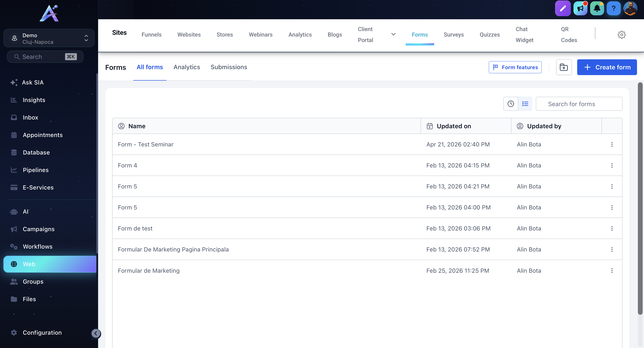Open actions menu for Form - Test Seminar

pyautogui.click(x=612, y=144)
